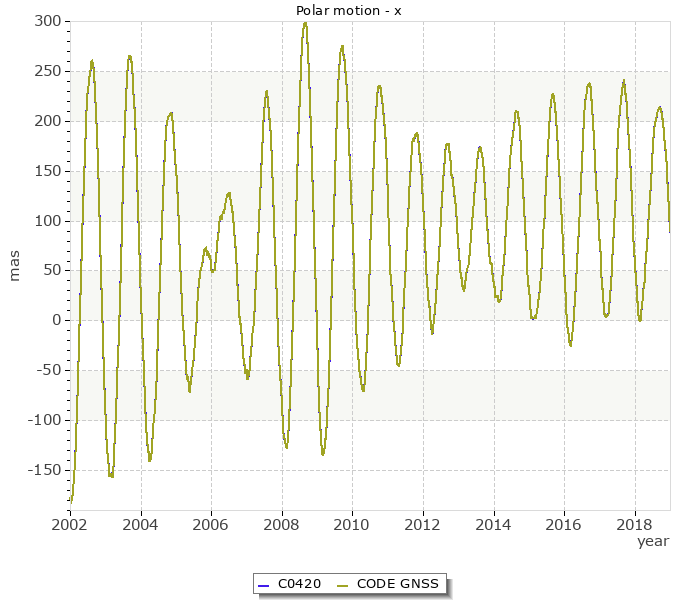Toggle the CODE GNSS series legend label
This screenshot has width=700, height=600.
click(x=397, y=584)
